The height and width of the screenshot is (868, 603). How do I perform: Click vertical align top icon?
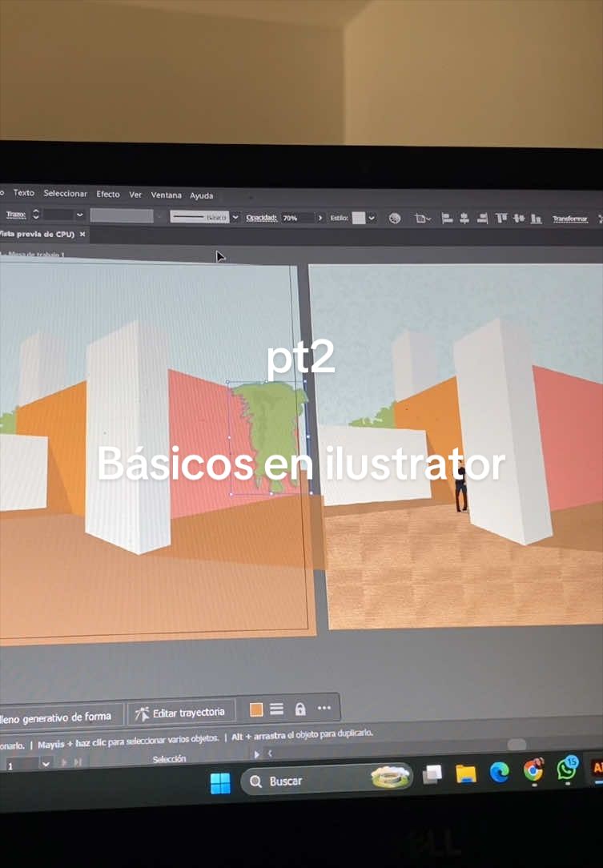[501, 219]
